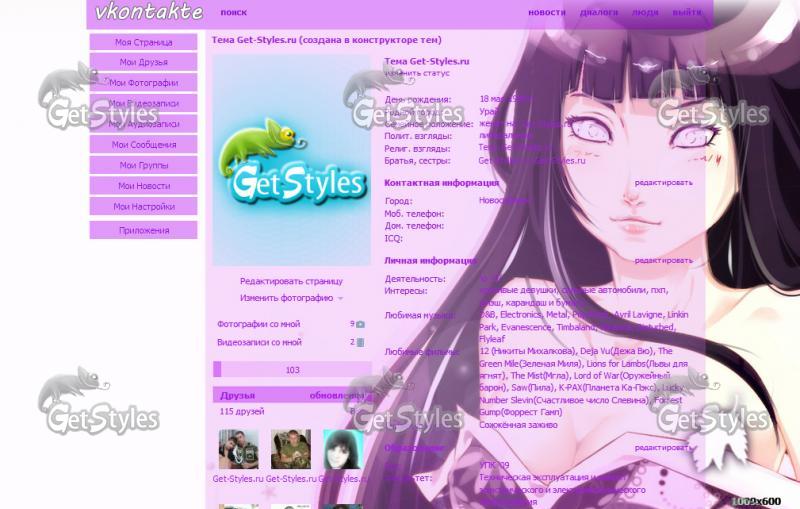Open Мои Настройки in sidebar
The image size is (800, 509).
(x=143, y=207)
